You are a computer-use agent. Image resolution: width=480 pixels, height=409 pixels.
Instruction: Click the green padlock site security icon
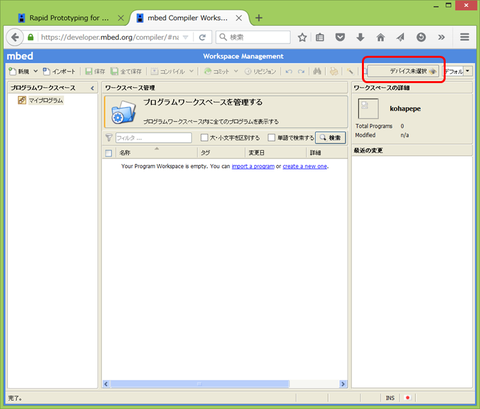(31, 37)
